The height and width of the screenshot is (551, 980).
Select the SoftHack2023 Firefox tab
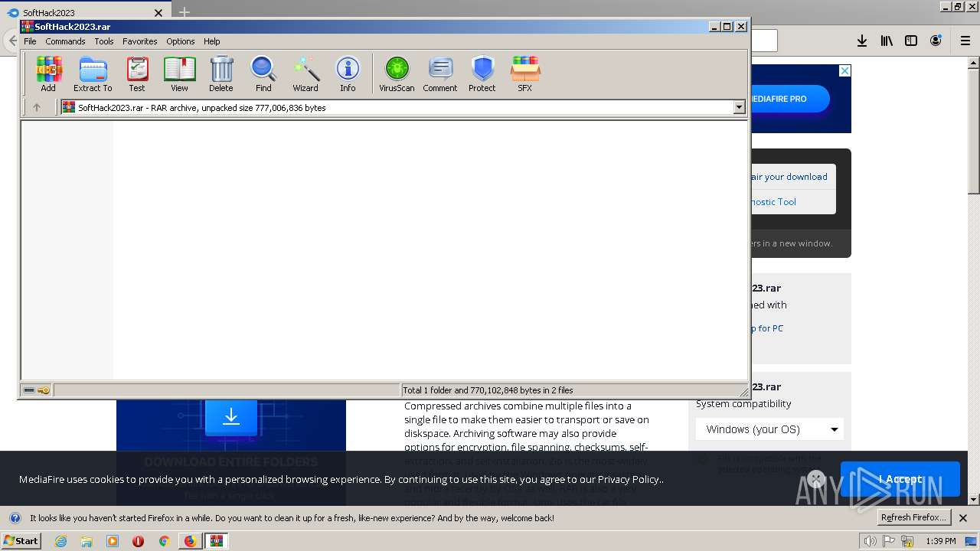[x=84, y=13]
